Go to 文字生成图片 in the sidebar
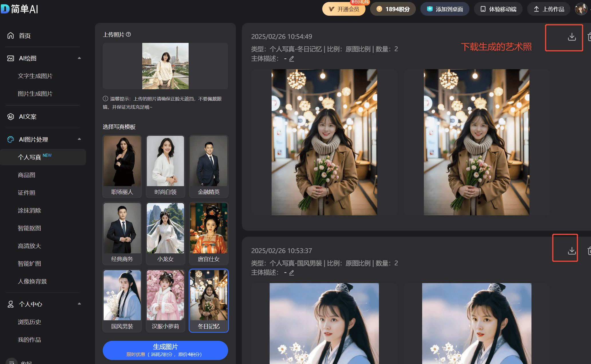Image resolution: width=591 pixels, height=364 pixels. 35,76
